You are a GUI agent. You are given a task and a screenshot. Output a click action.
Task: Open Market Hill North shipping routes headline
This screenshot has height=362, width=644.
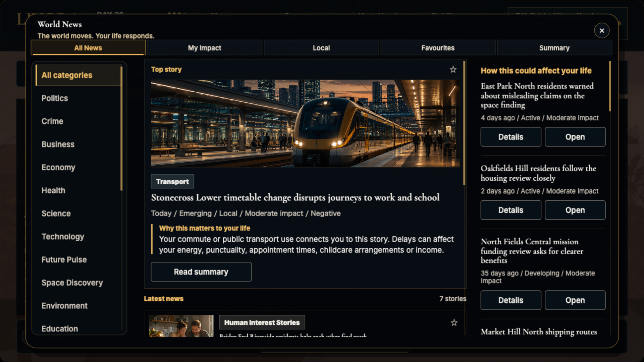tap(539, 332)
